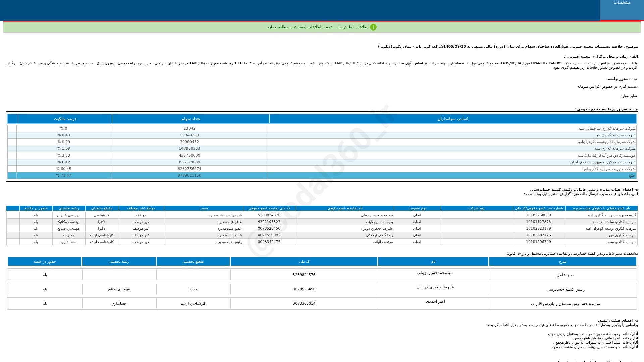The image size is (644, 362).
Task: Click national code 0073305014
Action: coord(304,303)
